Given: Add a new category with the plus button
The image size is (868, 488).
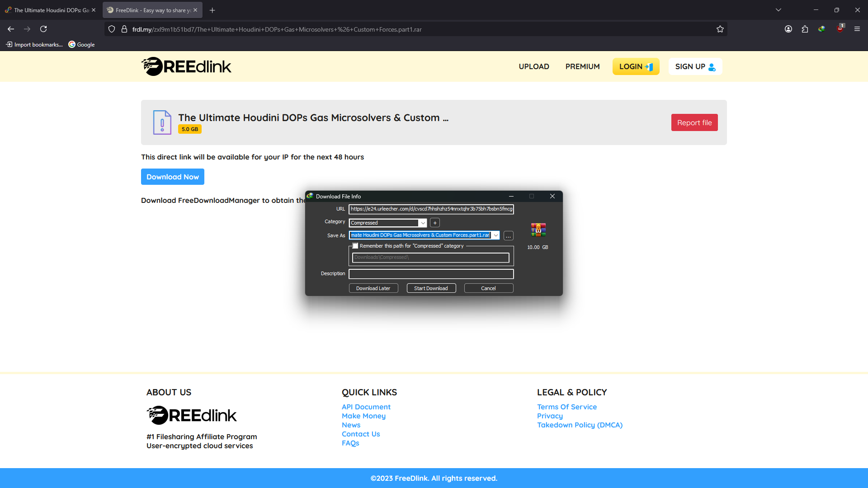Looking at the screenshot, I should coord(435,223).
